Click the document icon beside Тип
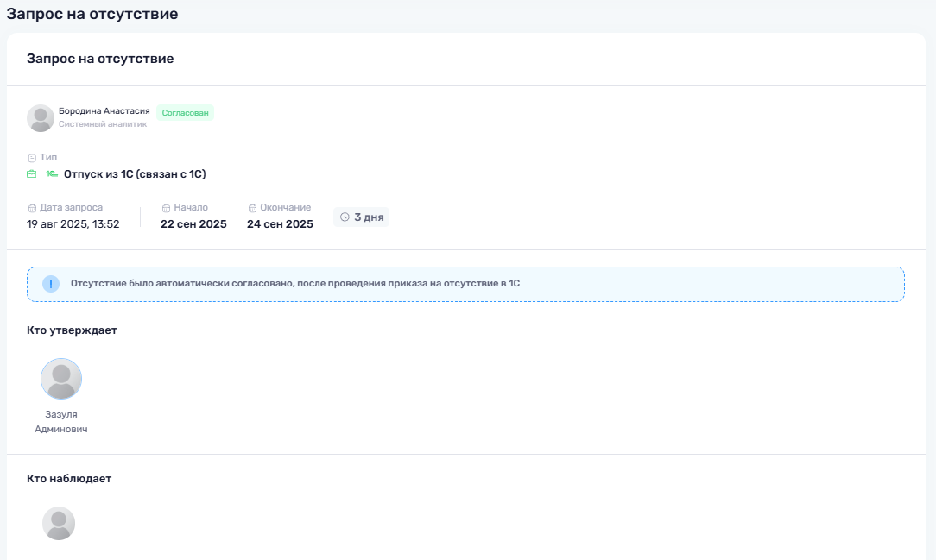The height and width of the screenshot is (560, 936). 32,158
